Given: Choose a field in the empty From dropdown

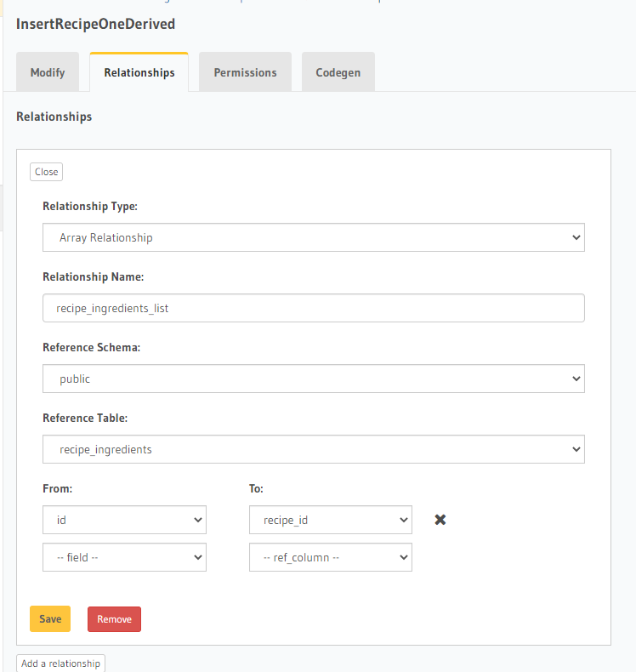Looking at the screenshot, I should (125, 557).
